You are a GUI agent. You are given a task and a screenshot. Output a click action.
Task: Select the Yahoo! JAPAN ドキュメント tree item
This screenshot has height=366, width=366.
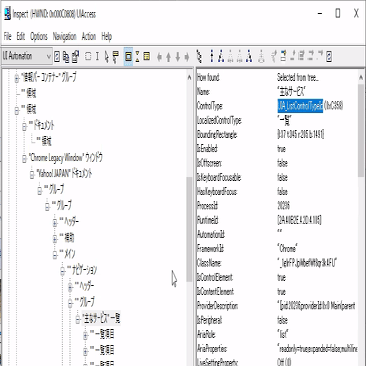click(64, 174)
